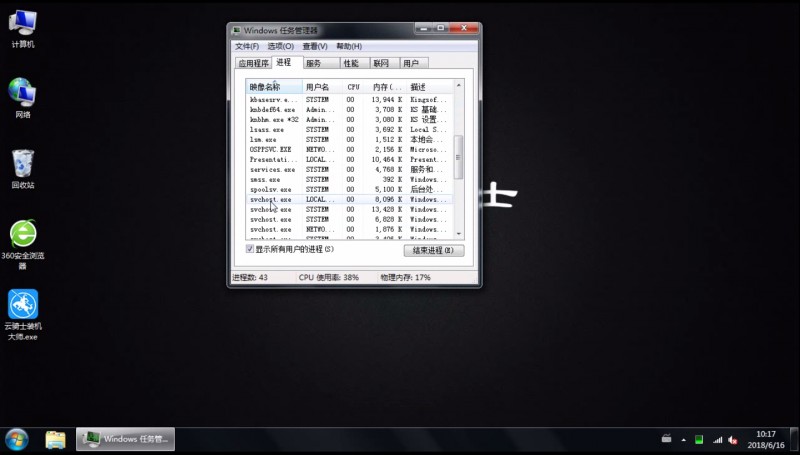
Task: Click the 10,464 K memory value
Action: 387,160
